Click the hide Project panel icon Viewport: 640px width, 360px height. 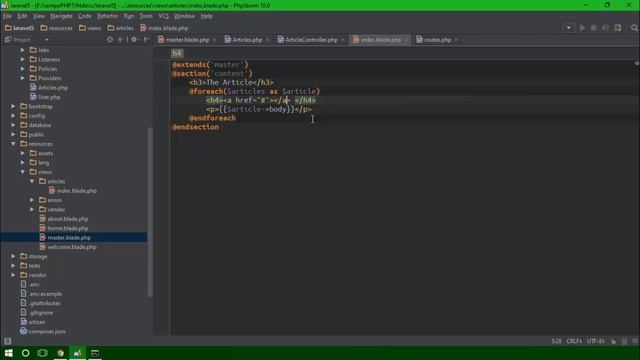pyautogui.click(x=146, y=40)
